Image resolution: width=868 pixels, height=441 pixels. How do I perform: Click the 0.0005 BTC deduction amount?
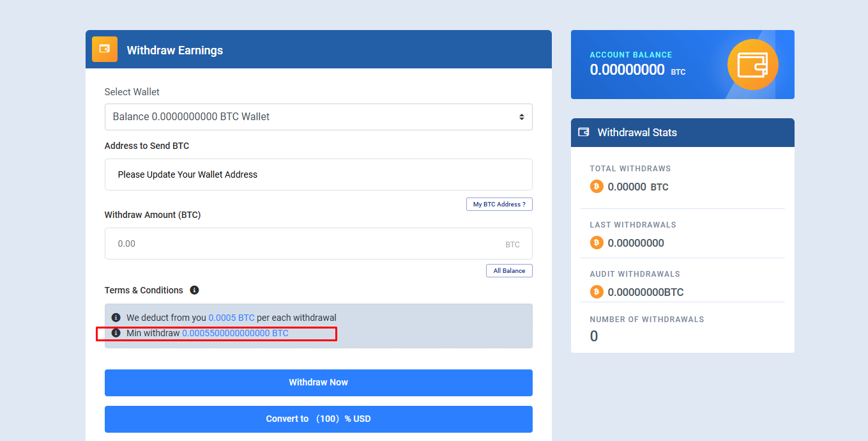point(231,318)
